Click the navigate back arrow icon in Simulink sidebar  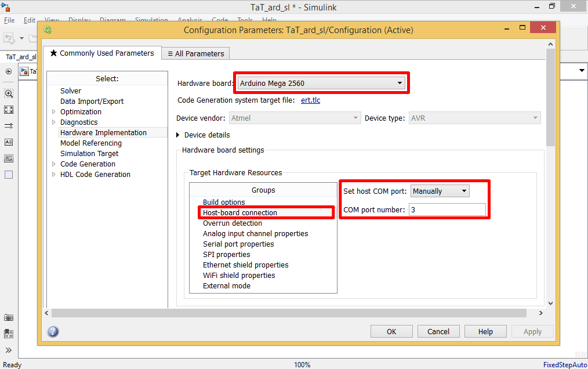pos(9,71)
